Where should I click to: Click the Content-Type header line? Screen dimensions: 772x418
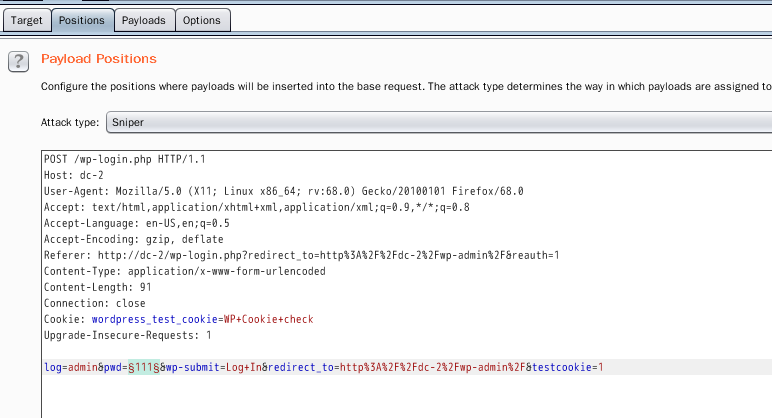tap(185, 271)
